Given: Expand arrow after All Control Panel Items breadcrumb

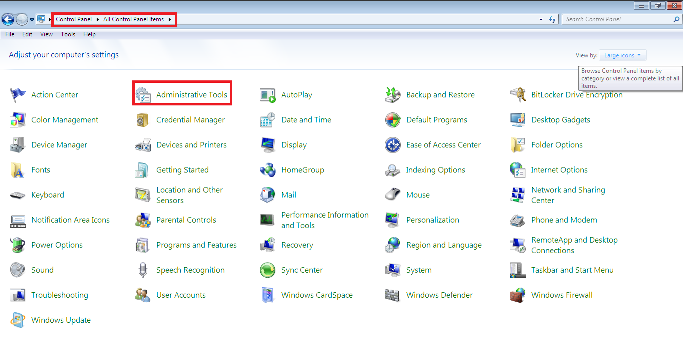Looking at the screenshot, I should pyautogui.click(x=170, y=19).
